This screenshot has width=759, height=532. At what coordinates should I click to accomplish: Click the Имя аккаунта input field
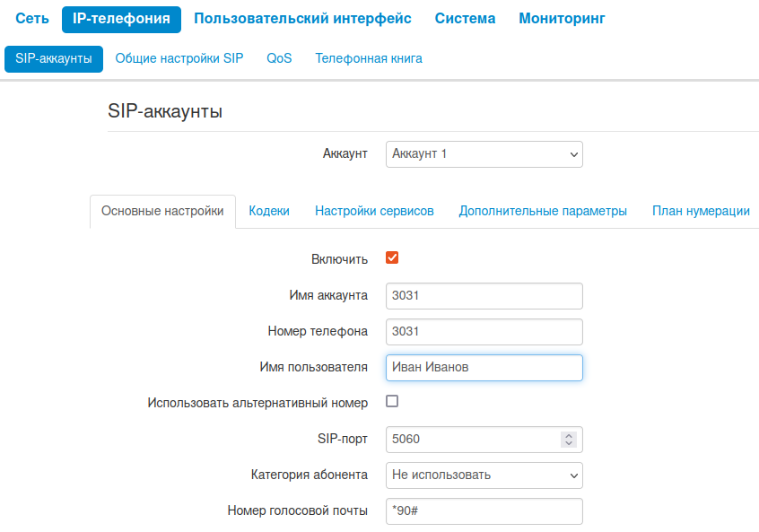pos(484,296)
